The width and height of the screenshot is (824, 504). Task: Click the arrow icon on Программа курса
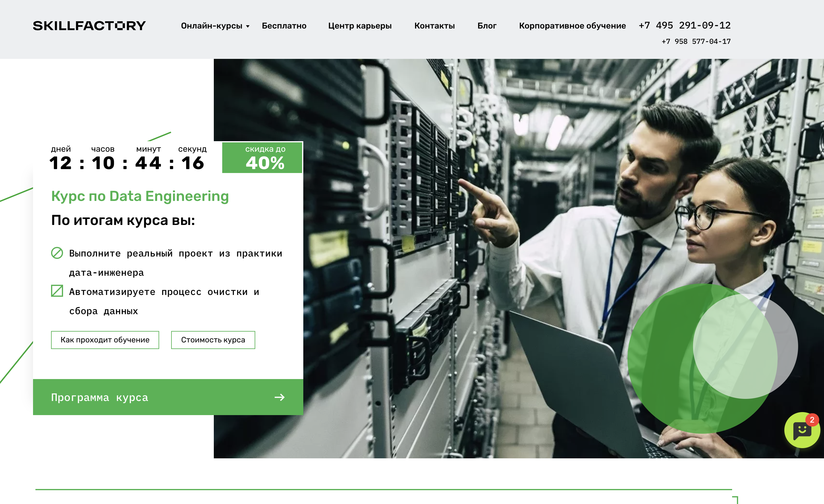pyautogui.click(x=279, y=397)
